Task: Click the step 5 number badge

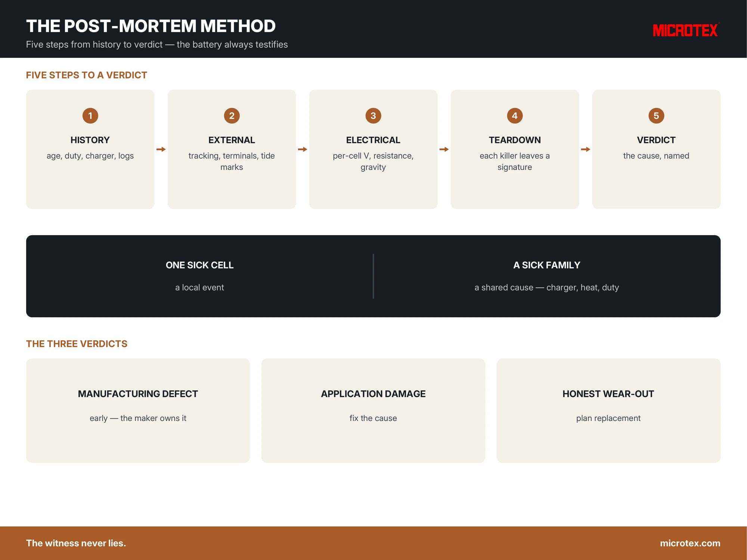Action: coord(656,116)
